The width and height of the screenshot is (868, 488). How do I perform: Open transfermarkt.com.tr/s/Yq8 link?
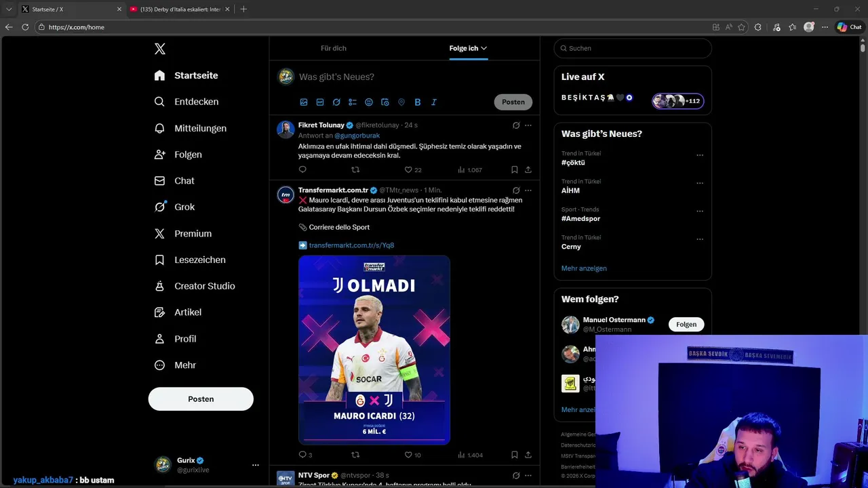click(351, 245)
